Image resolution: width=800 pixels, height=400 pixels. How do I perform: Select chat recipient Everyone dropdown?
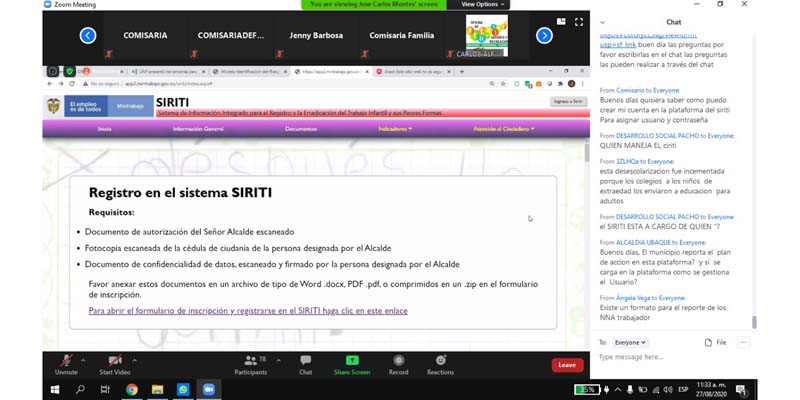tap(630, 342)
